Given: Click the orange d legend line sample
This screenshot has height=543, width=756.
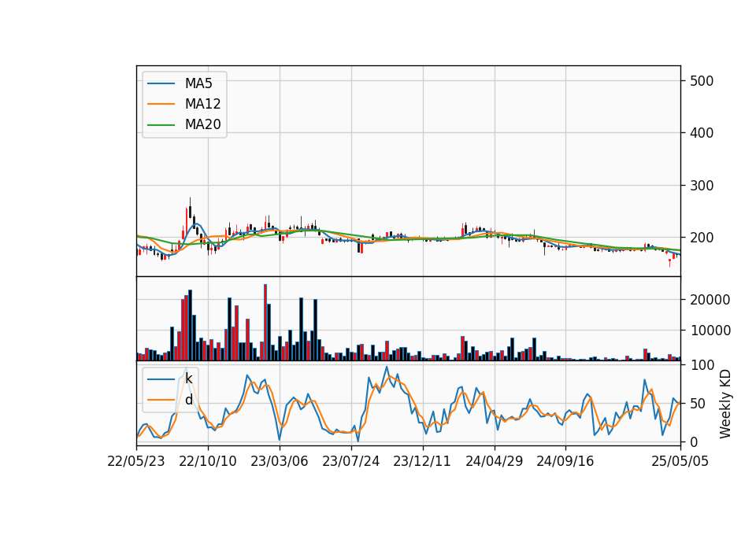Looking at the screenshot, I should coord(161,400).
